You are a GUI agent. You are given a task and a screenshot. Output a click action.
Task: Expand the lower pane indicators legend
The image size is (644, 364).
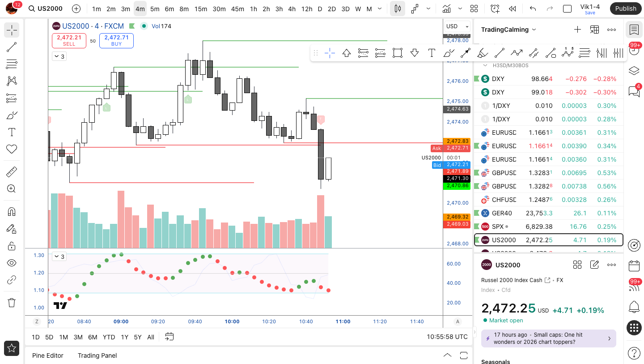pos(59,257)
